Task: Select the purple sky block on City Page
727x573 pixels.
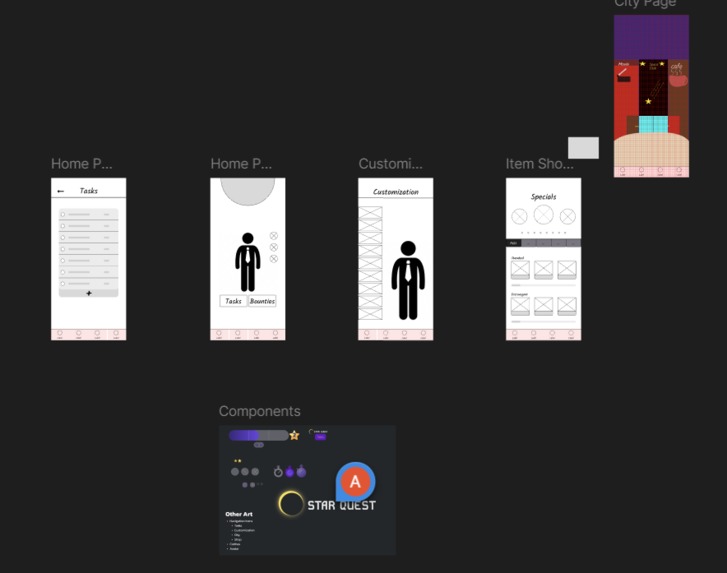Action: pos(651,37)
